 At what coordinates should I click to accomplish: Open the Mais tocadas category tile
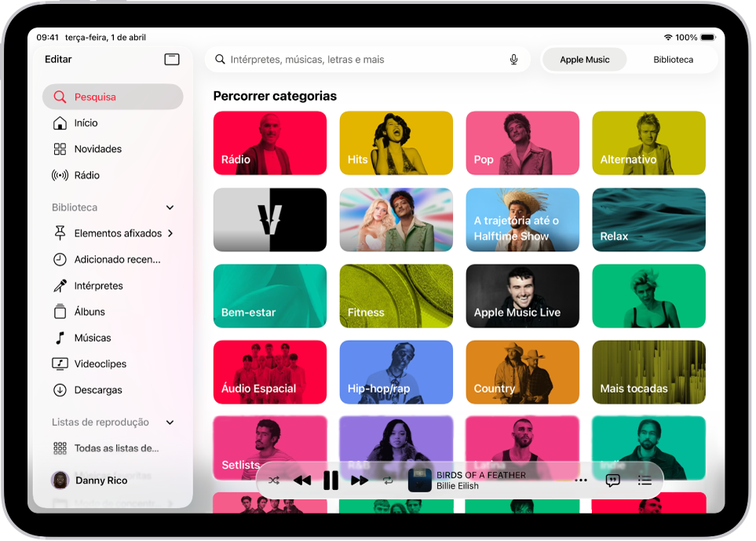[649, 372]
